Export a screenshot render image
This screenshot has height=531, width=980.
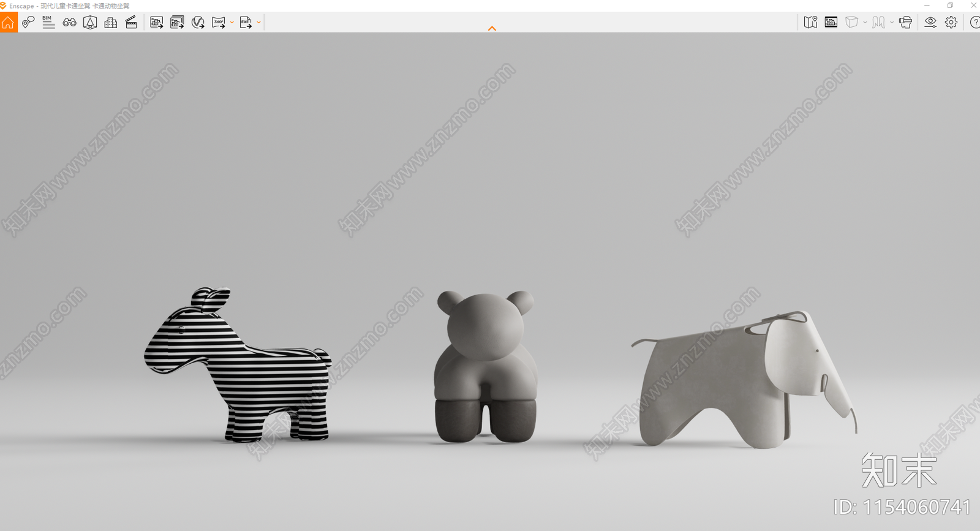click(157, 23)
